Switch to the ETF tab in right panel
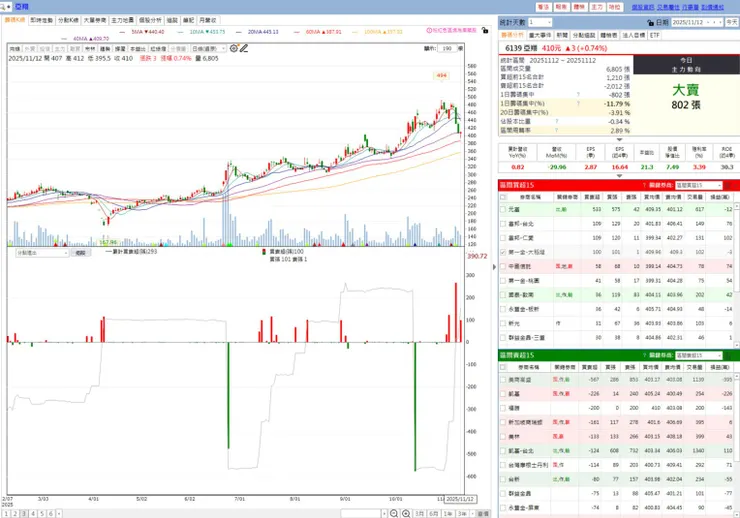740x518 pixels. pos(655,35)
